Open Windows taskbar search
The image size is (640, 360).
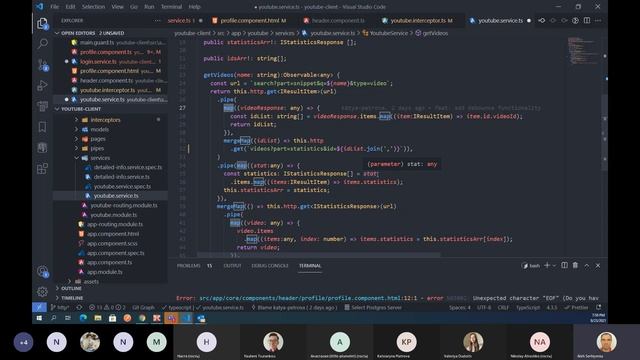click(x=53, y=318)
